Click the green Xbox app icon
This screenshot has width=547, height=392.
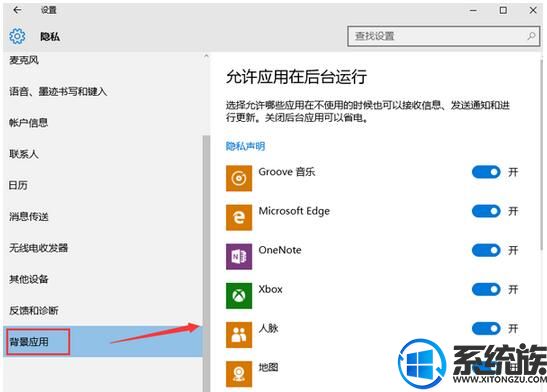[239, 296]
